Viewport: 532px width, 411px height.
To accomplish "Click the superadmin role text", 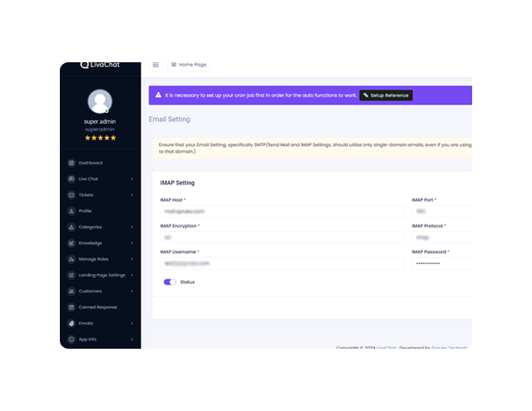I will tap(100, 130).
